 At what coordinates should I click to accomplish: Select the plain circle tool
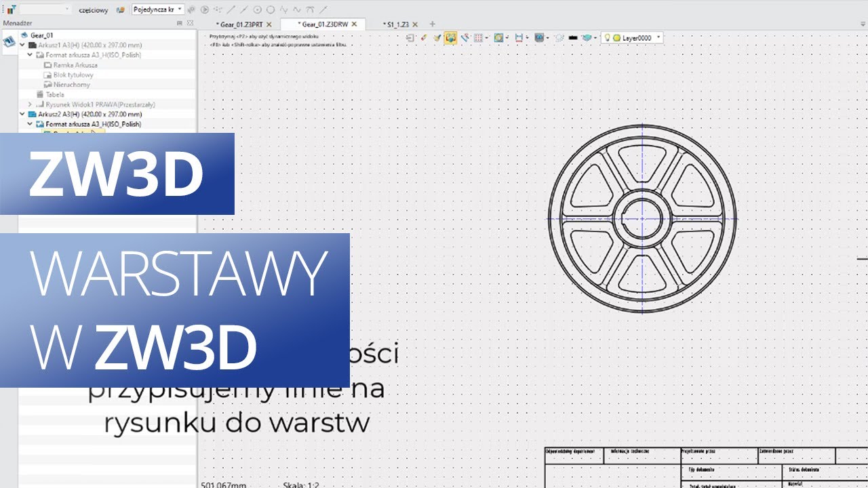(x=270, y=9)
